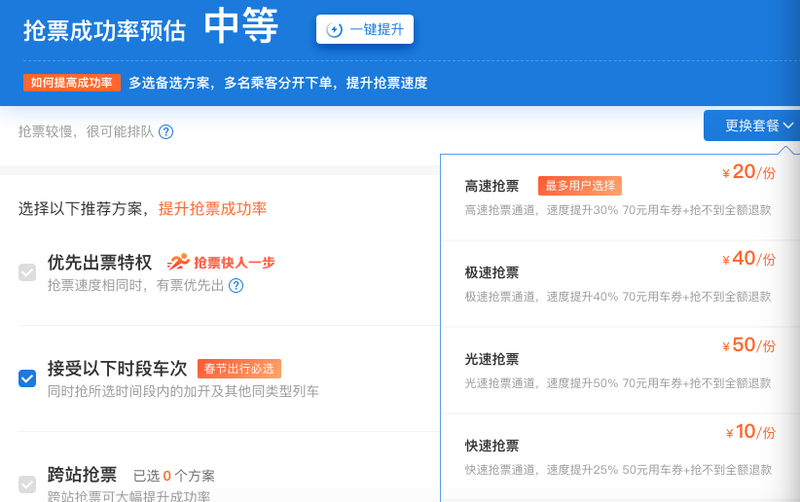Click the 一键提升 button
This screenshot has height=502, width=800.
click(365, 30)
